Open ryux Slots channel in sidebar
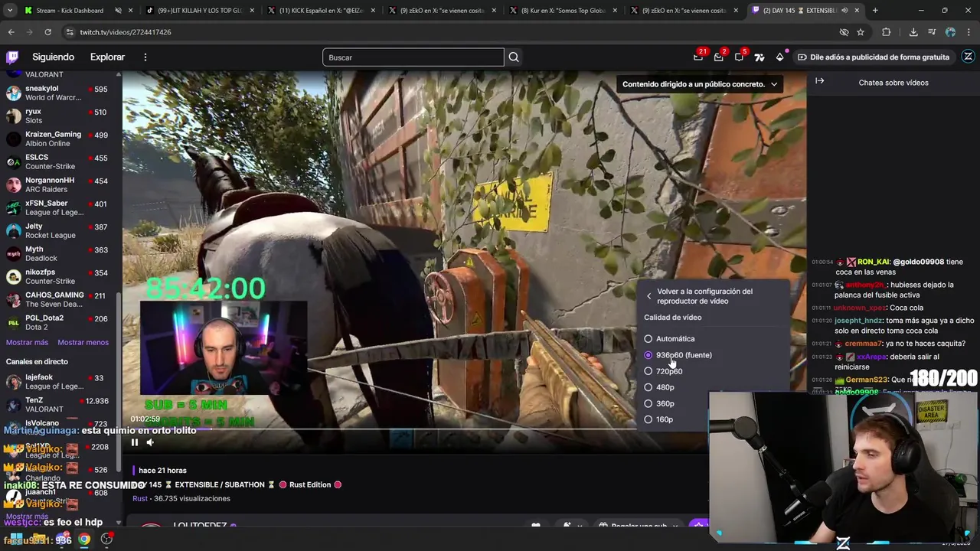Screen dimensions: 980x551 click(x=58, y=116)
